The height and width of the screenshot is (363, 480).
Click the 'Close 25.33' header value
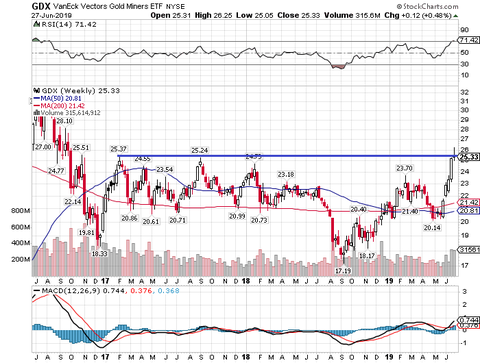pyautogui.click(x=299, y=15)
